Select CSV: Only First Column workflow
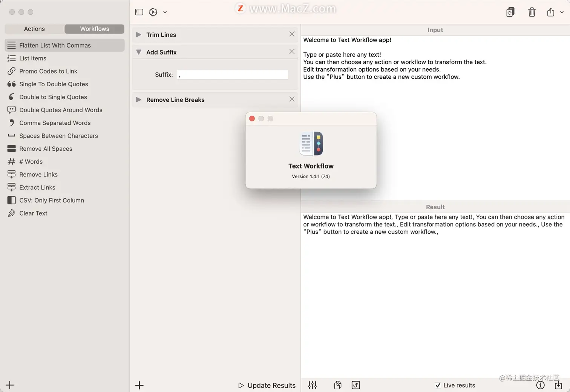This screenshot has height=392, width=570. pyautogui.click(x=64, y=201)
